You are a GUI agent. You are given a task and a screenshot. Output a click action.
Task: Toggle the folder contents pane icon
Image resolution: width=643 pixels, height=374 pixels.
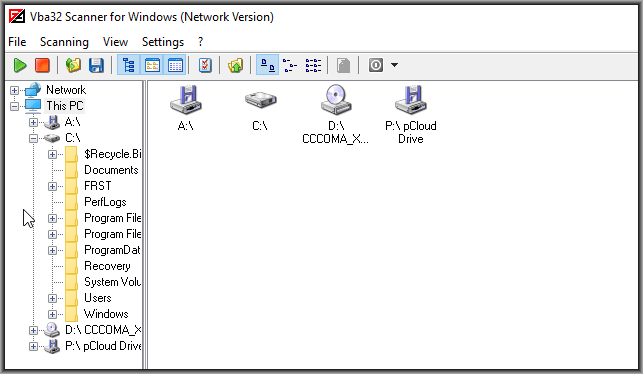(x=152, y=65)
